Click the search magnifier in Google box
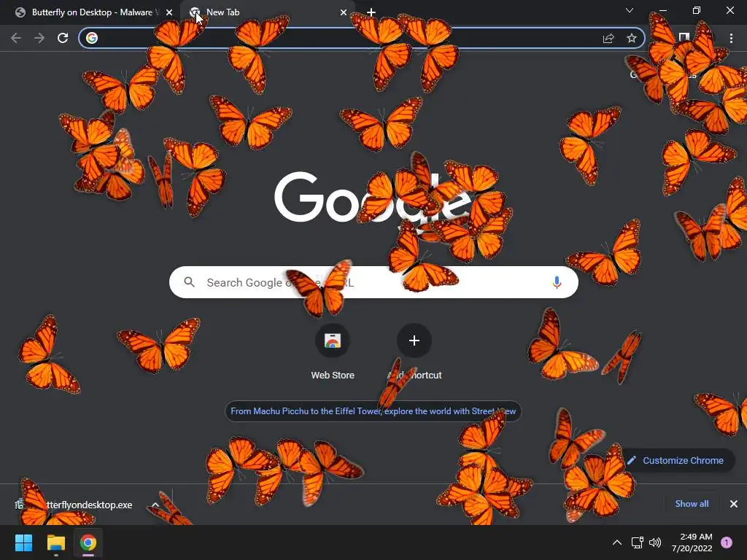The image size is (747, 560). [189, 282]
